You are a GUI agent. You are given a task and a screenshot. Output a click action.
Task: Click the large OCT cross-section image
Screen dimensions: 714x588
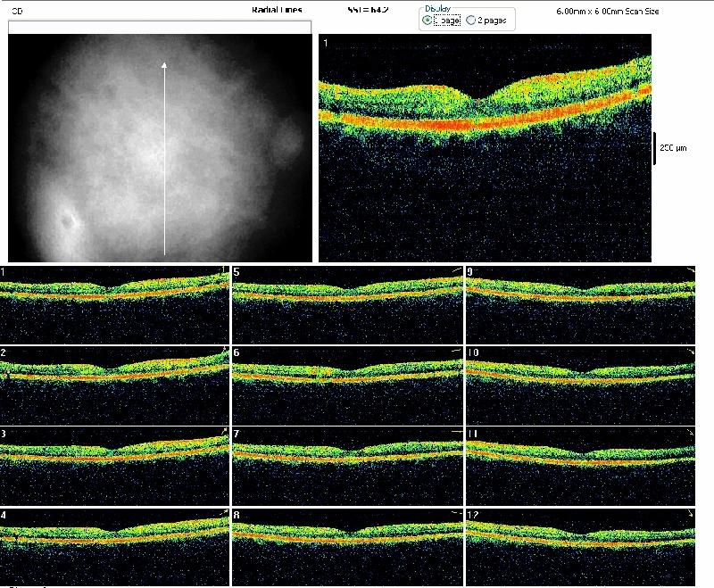485,147
